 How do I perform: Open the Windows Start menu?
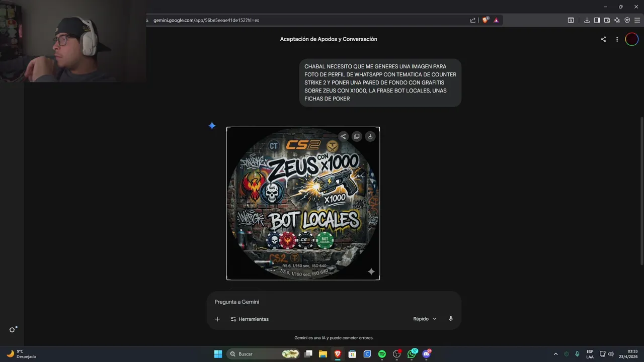pyautogui.click(x=218, y=354)
